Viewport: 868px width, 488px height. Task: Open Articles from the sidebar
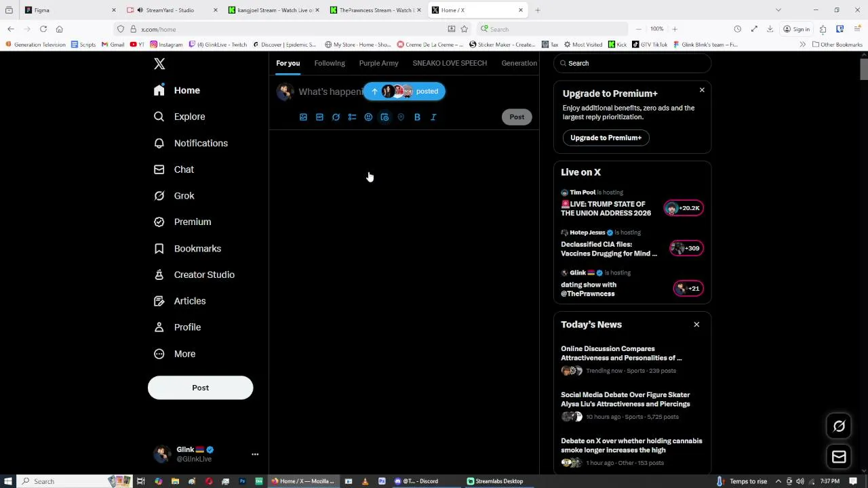click(180, 301)
